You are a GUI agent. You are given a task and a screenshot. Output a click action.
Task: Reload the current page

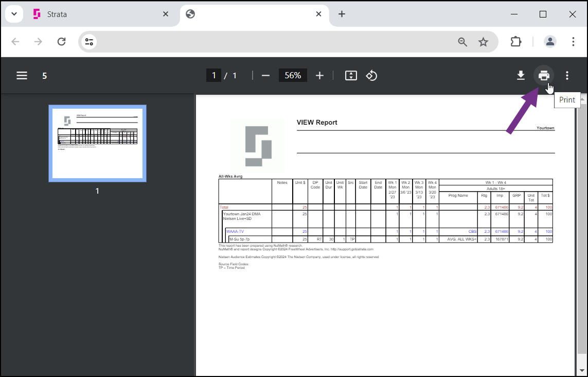[61, 41]
